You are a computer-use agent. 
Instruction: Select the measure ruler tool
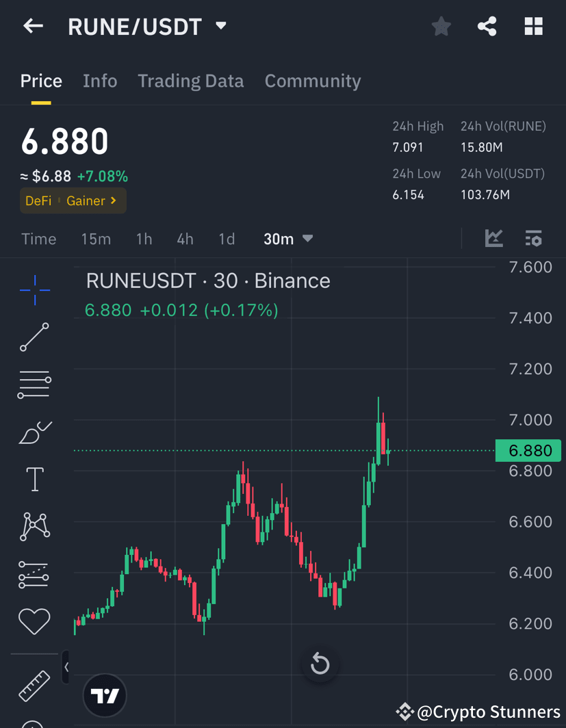[34, 686]
